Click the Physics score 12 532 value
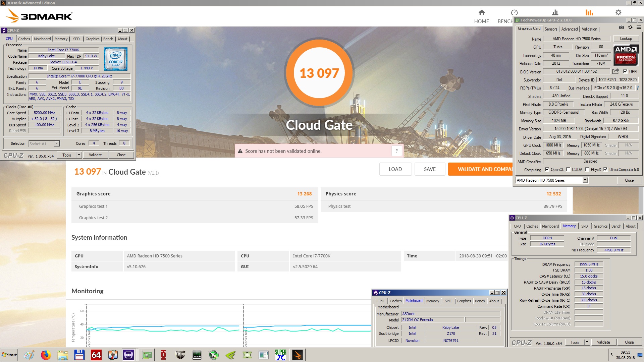 pos(553,194)
